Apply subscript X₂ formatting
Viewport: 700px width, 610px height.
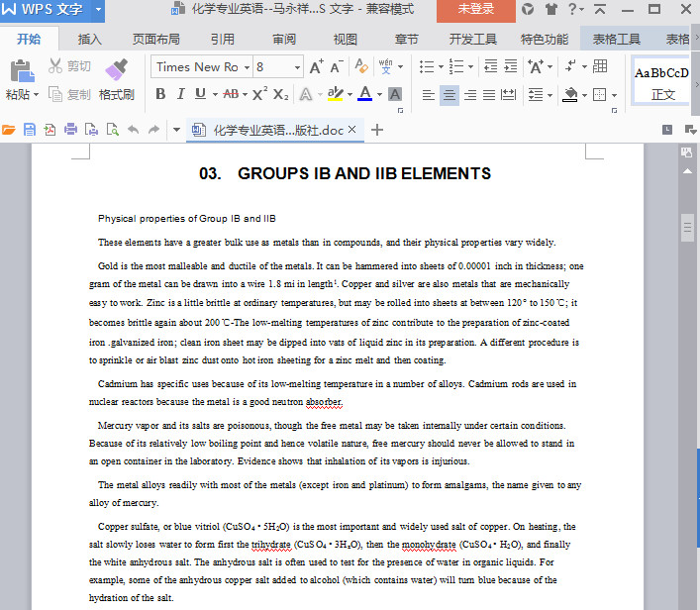281,94
